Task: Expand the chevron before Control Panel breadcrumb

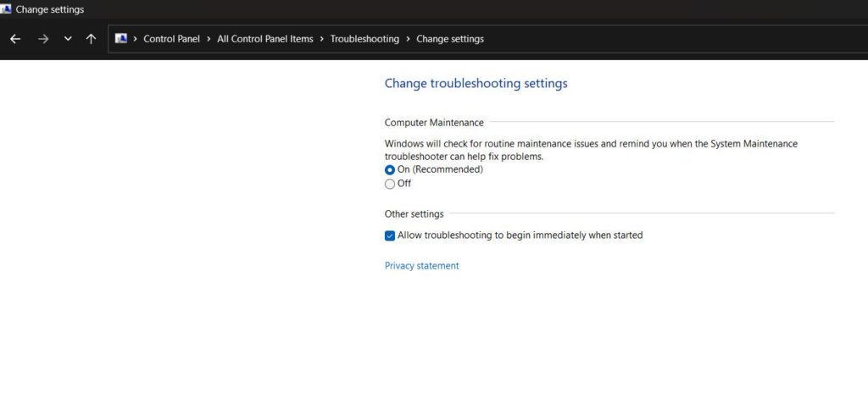Action: tap(136, 39)
